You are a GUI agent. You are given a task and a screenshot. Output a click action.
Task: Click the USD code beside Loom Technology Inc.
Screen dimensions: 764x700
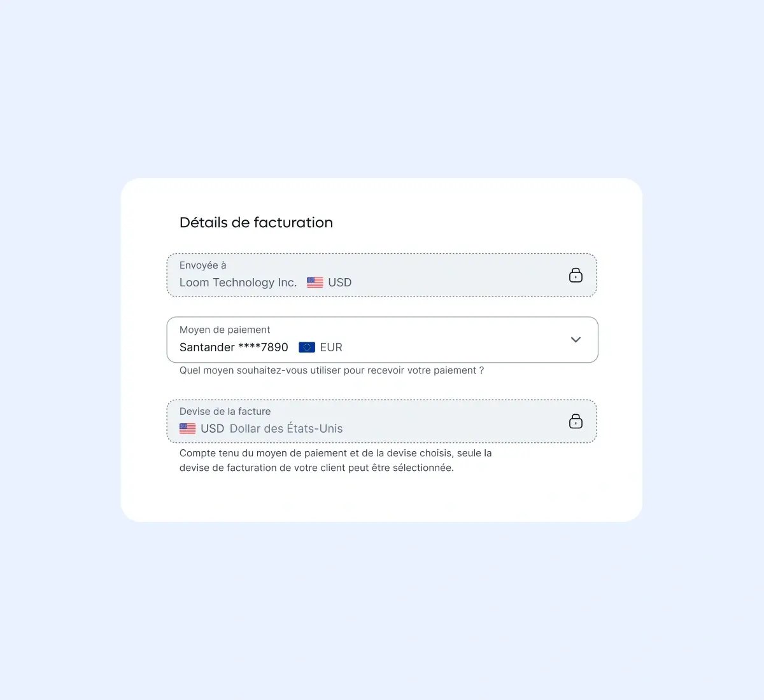coord(340,283)
